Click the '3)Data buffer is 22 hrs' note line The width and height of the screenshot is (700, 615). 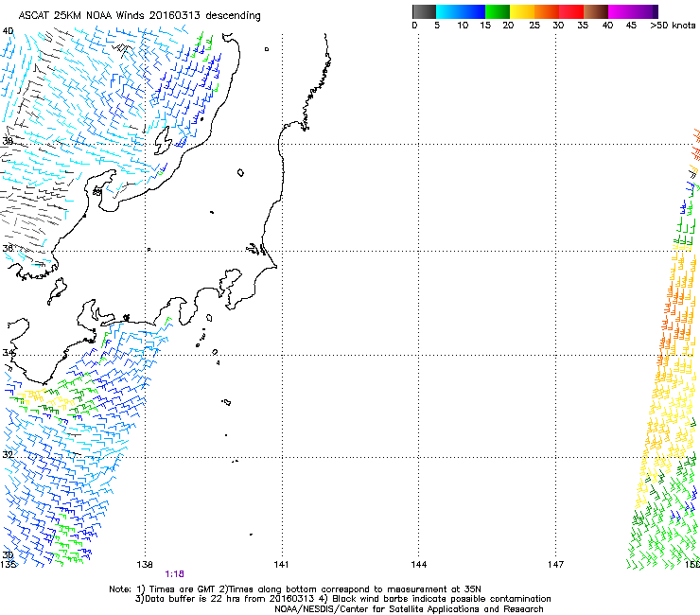[343, 599]
